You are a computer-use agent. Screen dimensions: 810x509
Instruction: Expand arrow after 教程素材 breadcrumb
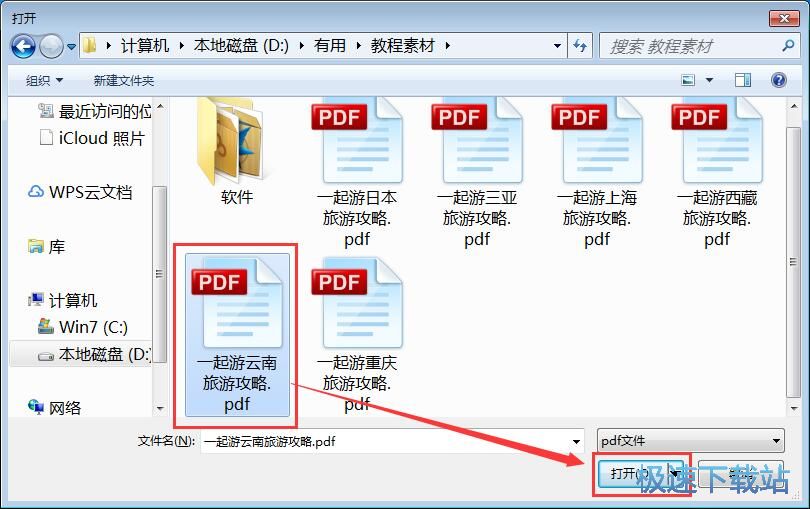tap(447, 45)
